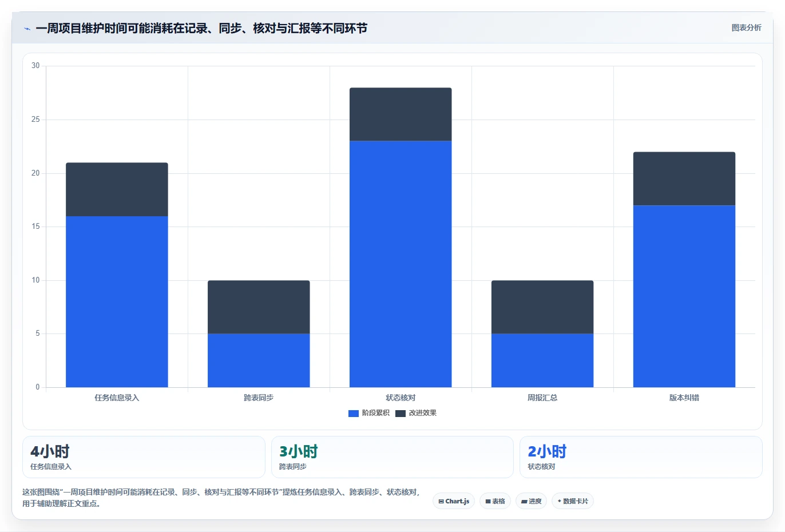785x532 pixels.
Task: Click the 版本纠错 x-axis label
Action: pyautogui.click(x=684, y=398)
